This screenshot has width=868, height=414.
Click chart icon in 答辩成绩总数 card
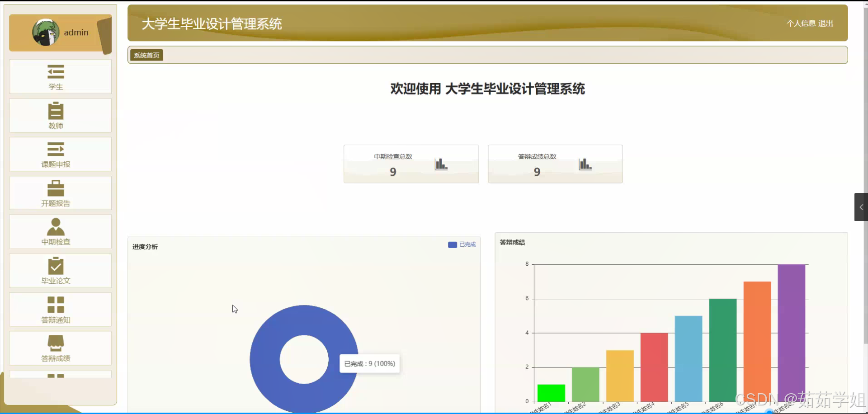(585, 164)
